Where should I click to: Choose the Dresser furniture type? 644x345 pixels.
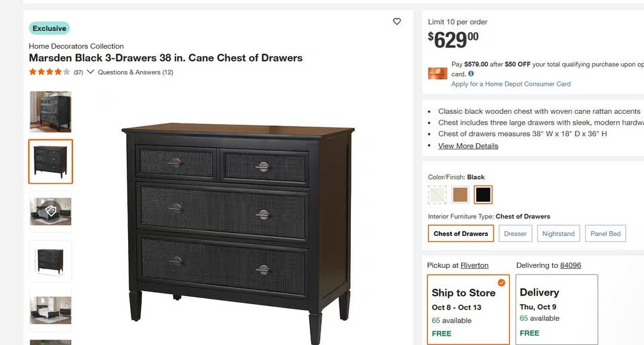(x=515, y=233)
